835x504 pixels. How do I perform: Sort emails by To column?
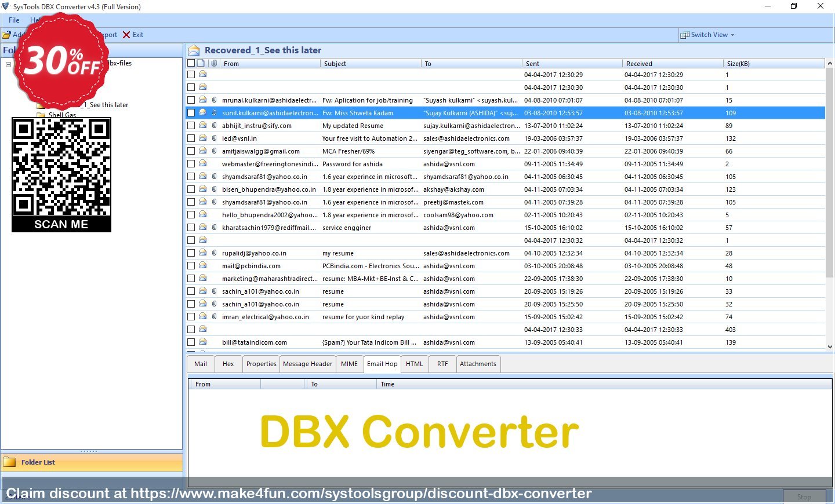click(471, 64)
